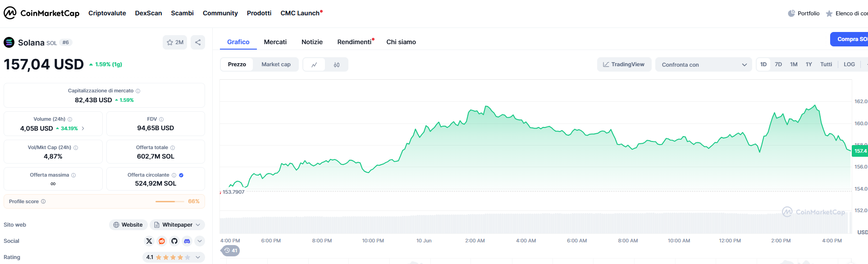Viewport: 868px width, 264px height.
Task: Click the 82,43B USD market cap value
Action: [x=93, y=100]
